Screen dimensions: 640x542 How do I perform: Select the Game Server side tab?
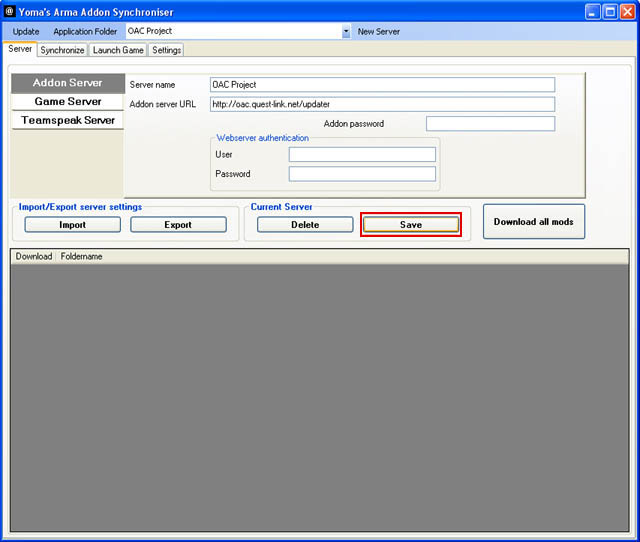(67, 101)
